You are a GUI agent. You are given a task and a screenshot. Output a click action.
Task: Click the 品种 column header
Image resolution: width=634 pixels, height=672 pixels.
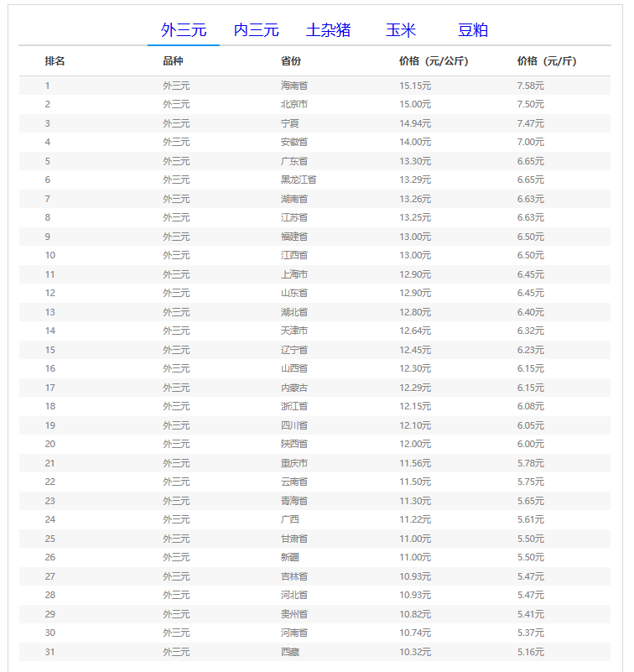(173, 61)
